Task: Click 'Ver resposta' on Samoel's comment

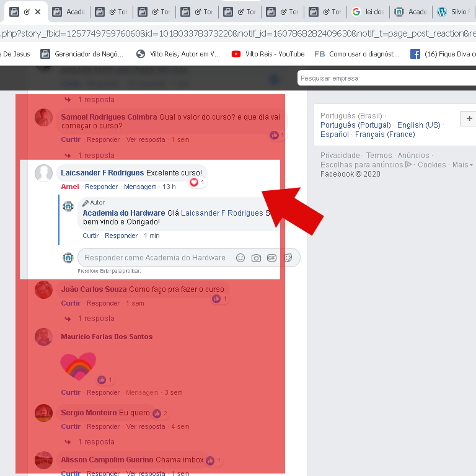Action: [x=146, y=139]
